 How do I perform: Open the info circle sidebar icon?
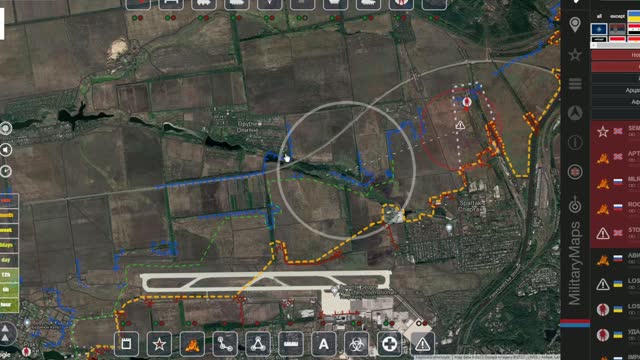pos(575,142)
